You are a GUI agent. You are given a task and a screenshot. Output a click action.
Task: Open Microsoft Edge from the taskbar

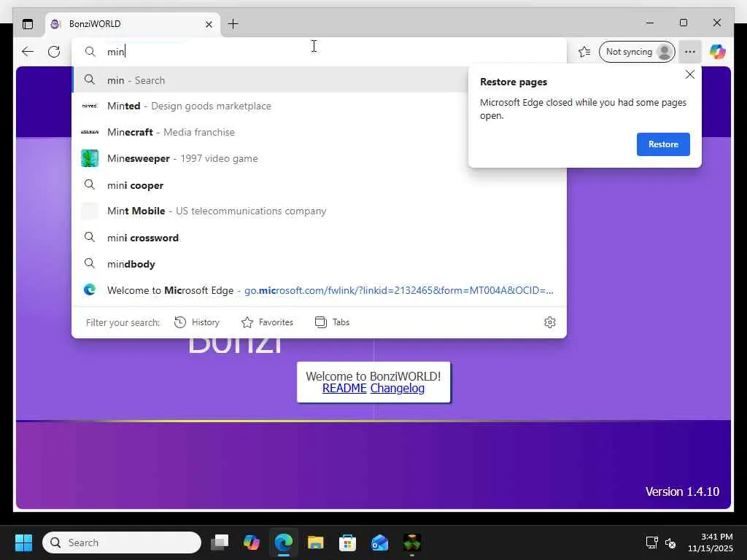[284, 542]
